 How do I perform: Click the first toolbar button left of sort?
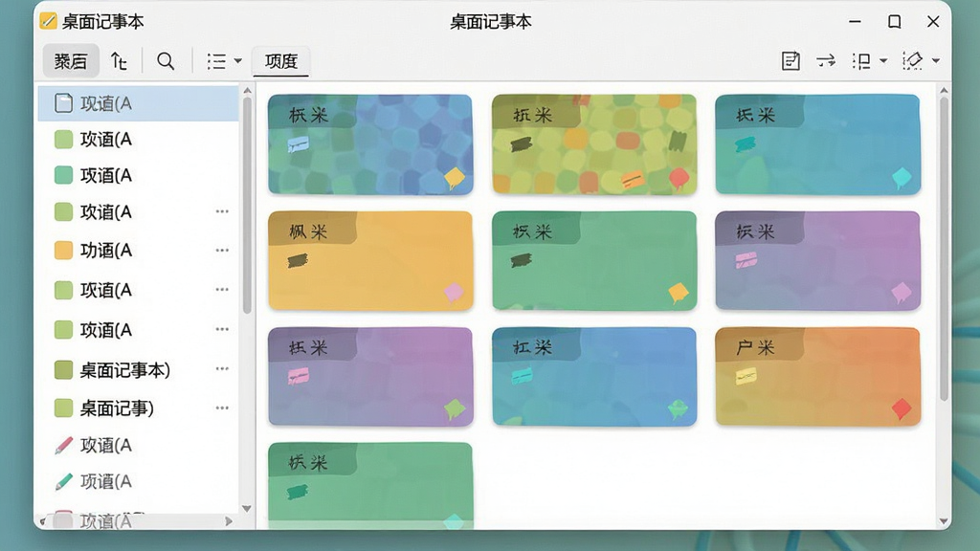tap(71, 60)
